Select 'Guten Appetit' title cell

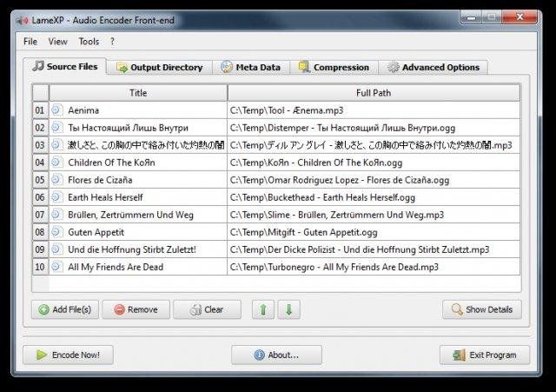[x=138, y=232]
